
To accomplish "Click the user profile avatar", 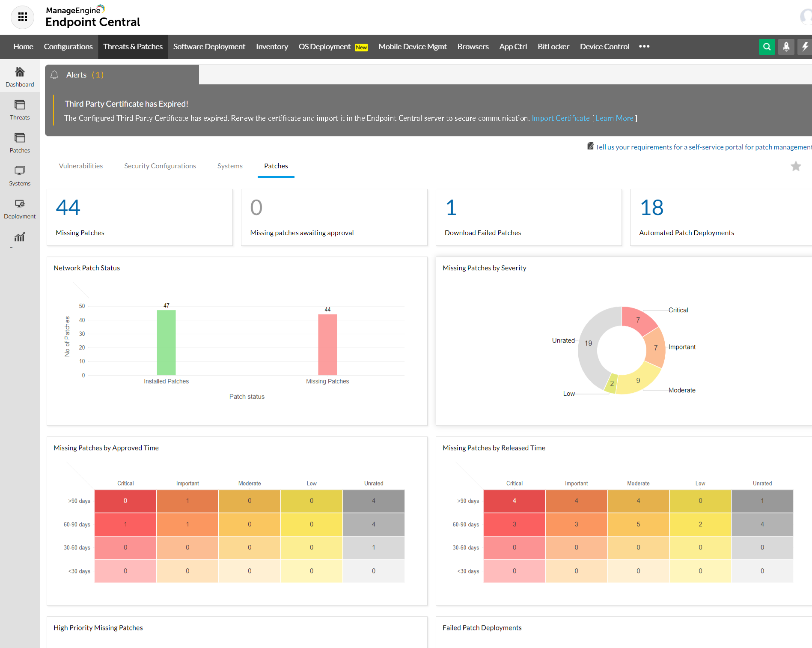I will click(806, 17).
